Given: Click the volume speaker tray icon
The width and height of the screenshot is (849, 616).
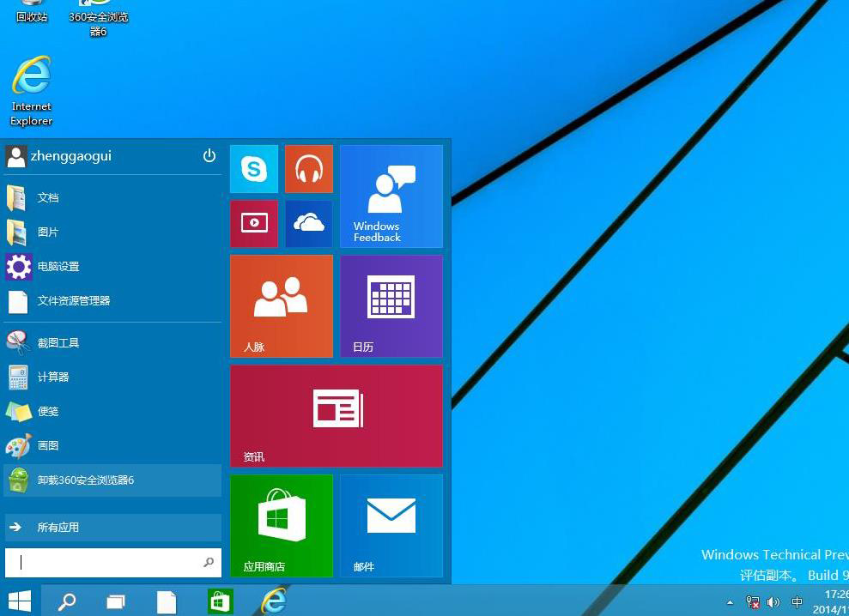Looking at the screenshot, I should tap(773, 602).
